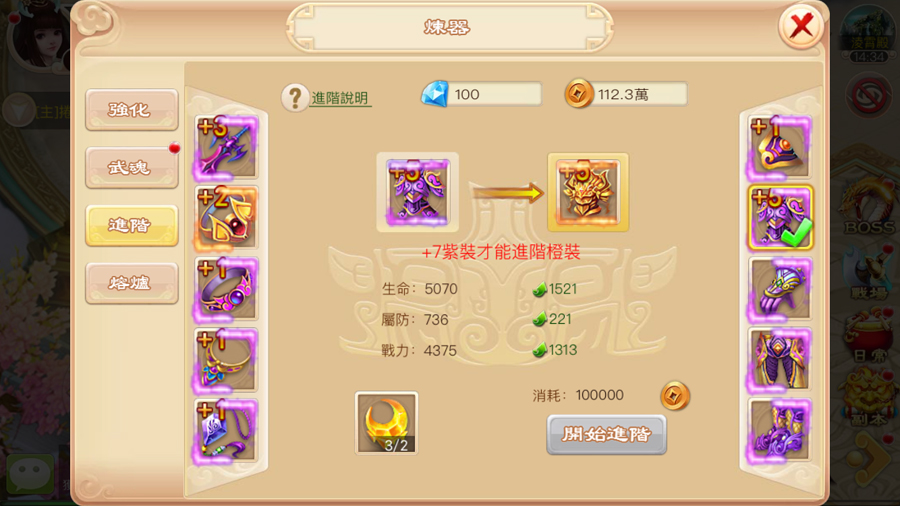Open the 熔爐 tab
The image size is (900, 506).
131,283
